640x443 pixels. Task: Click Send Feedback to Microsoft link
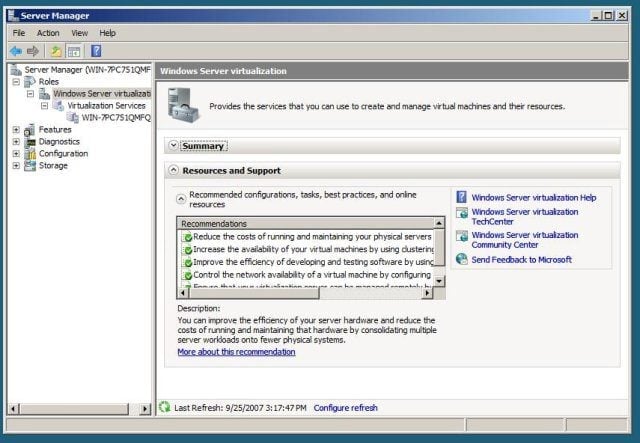coord(522,260)
